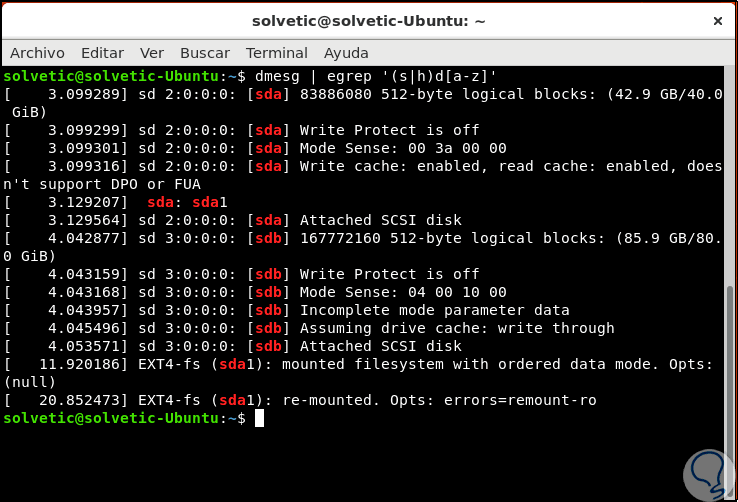Open the Archivo menu
The width and height of the screenshot is (738, 502).
[x=37, y=53]
